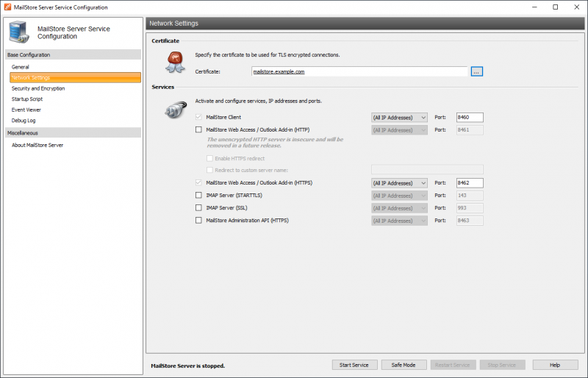The height and width of the screenshot is (378, 588).
Task: Open IP address dropdown for Web Access HTTP
Action: (x=399, y=130)
